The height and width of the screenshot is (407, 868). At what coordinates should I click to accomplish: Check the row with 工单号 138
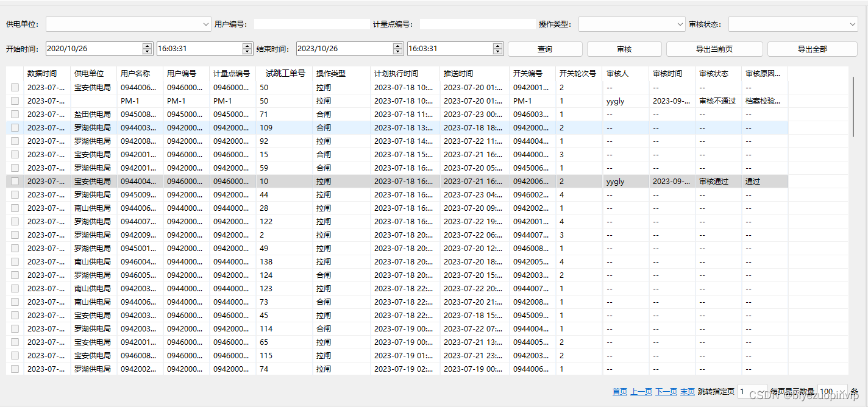15,261
